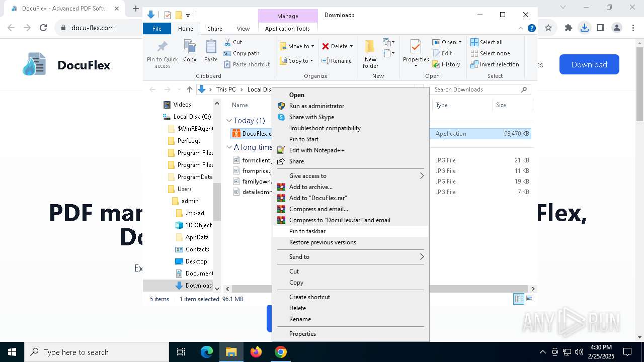Screen dimensions: 644x362
Task: Open Quick Access Toolbar customize dropdown
Action: 188,15
